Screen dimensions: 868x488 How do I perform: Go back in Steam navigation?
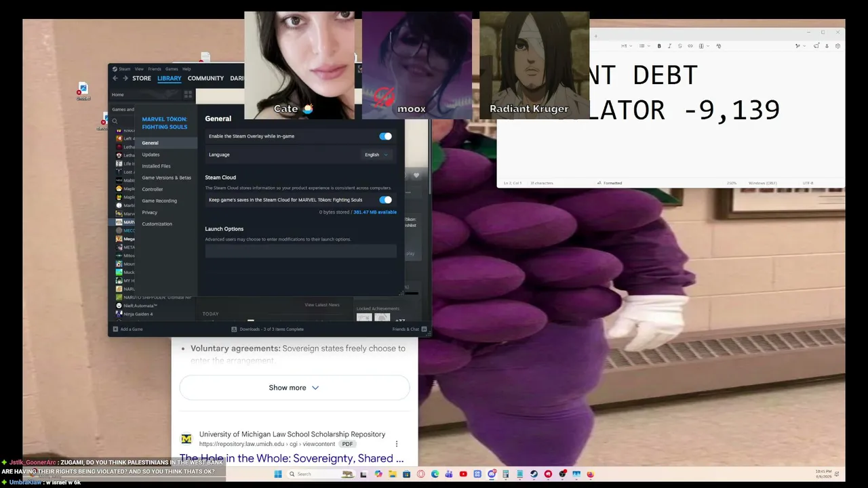click(115, 79)
